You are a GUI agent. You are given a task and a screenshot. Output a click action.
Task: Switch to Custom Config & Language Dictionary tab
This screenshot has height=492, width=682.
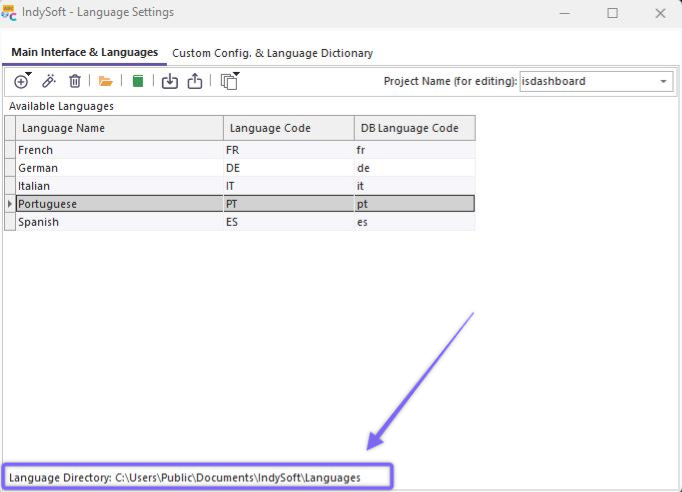[x=272, y=52]
